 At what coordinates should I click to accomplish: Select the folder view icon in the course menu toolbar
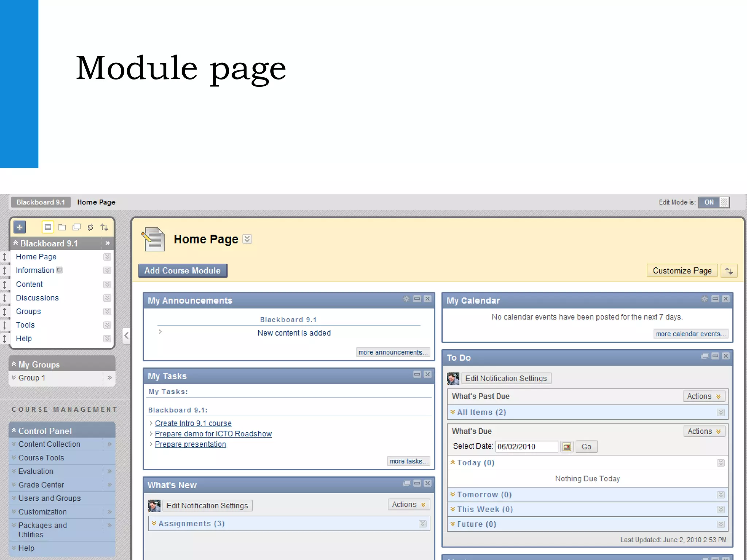(x=62, y=227)
